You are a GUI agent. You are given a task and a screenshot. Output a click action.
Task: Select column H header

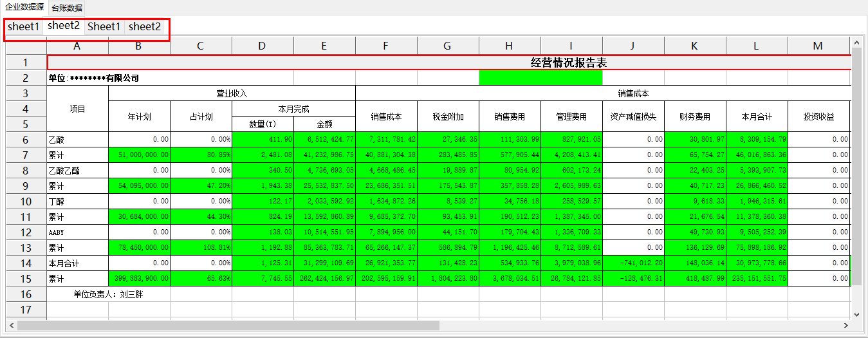510,46
